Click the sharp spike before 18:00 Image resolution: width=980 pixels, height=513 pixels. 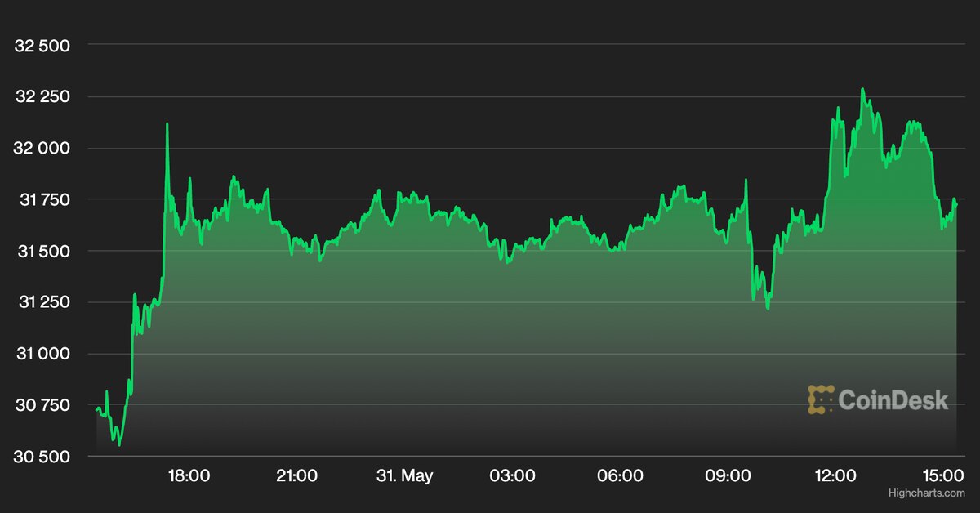coord(167,124)
